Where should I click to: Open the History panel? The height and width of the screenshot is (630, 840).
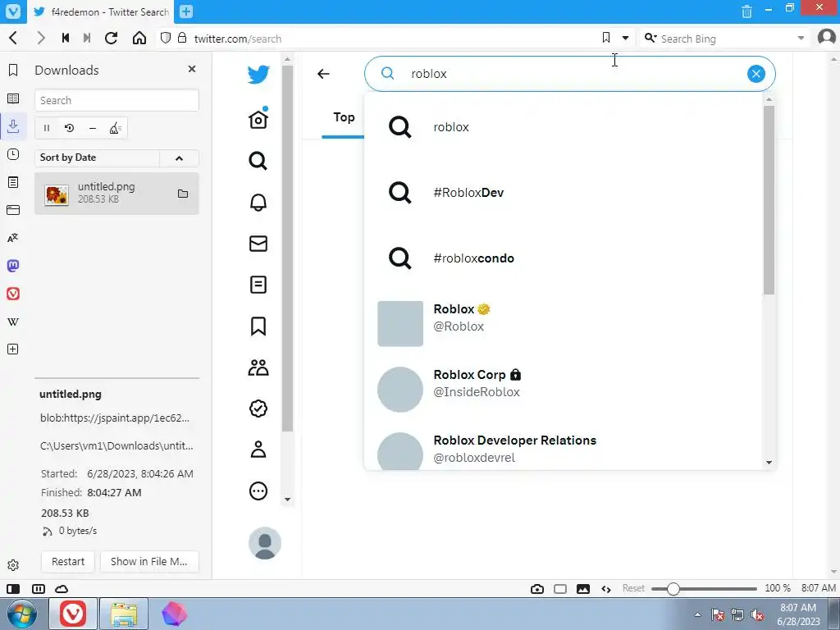coord(13,154)
